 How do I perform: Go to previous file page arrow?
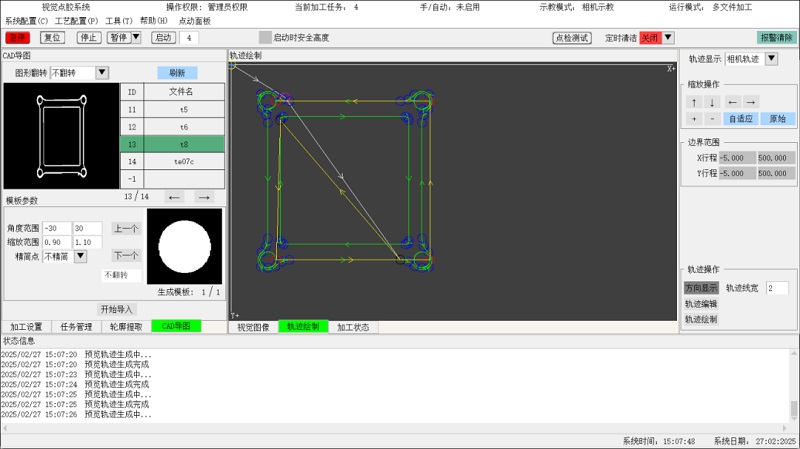tap(174, 197)
